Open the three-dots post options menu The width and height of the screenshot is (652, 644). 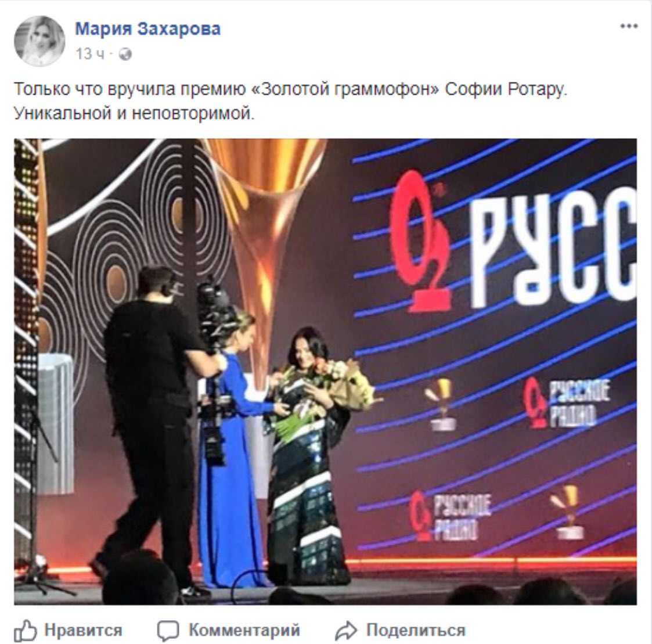click(629, 26)
